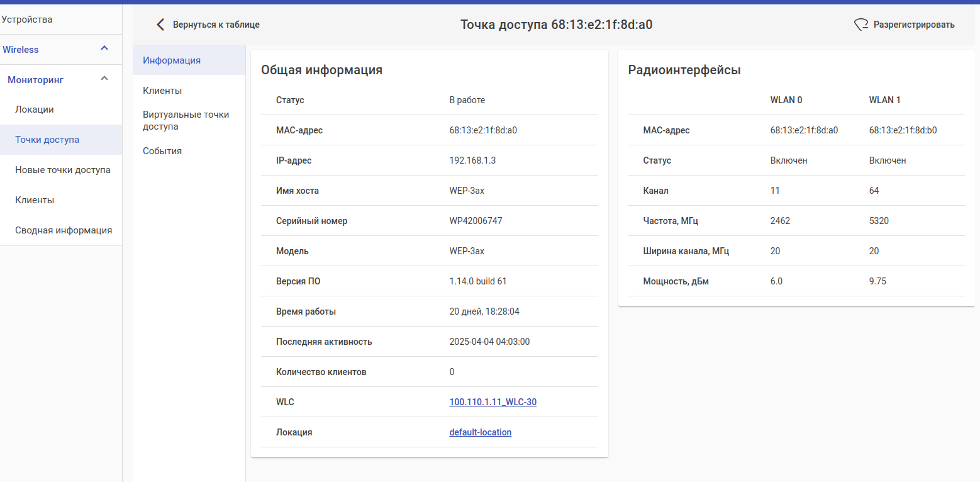Click the status value В работе
This screenshot has width=980, height=482.
coord(467,100)
